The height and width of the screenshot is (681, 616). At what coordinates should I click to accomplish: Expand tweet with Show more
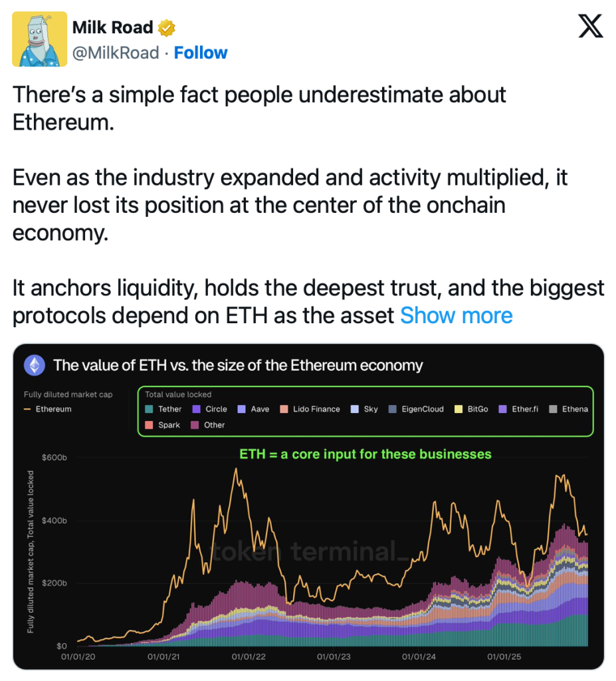[456, 315]
